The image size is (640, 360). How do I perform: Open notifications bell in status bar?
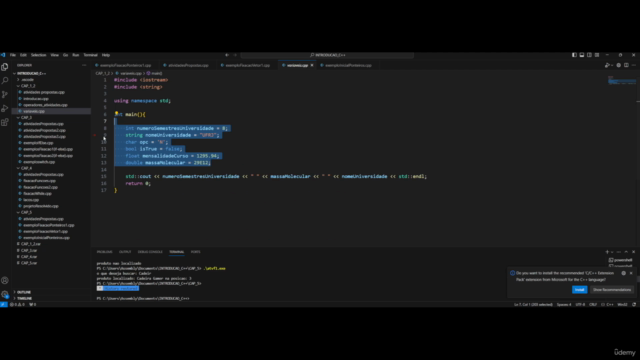pyautogui.click(x=634, y=304)
